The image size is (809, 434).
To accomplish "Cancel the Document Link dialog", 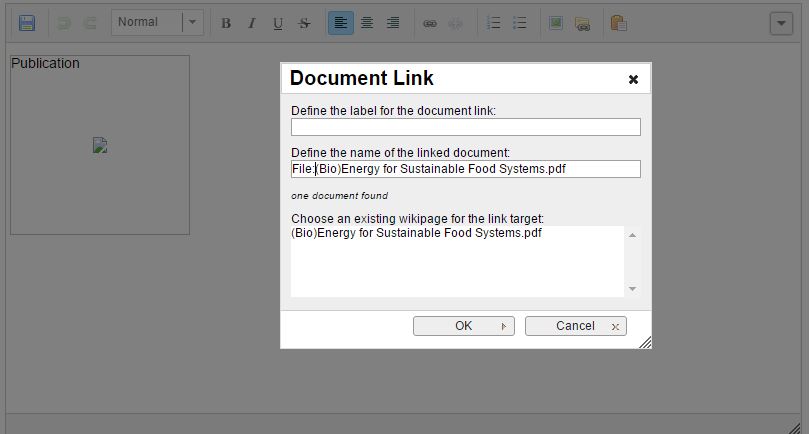I will click(x=575, y=326).
